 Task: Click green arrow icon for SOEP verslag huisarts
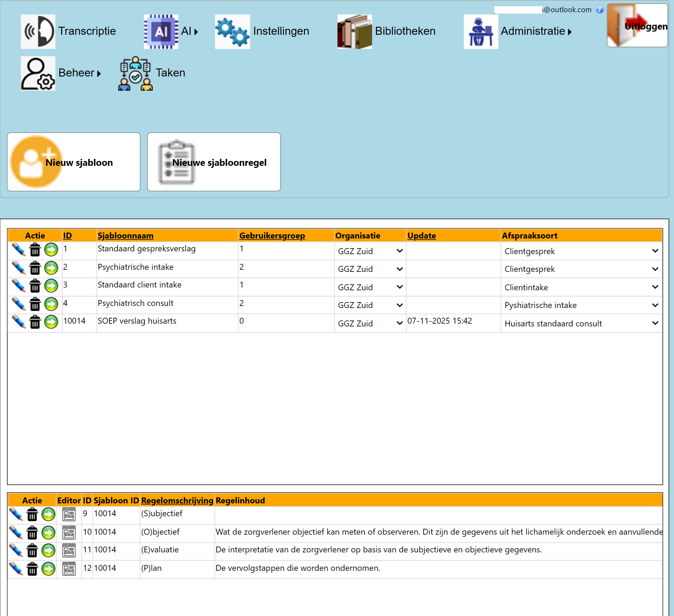pyautogui.click(x=51, y=322)
